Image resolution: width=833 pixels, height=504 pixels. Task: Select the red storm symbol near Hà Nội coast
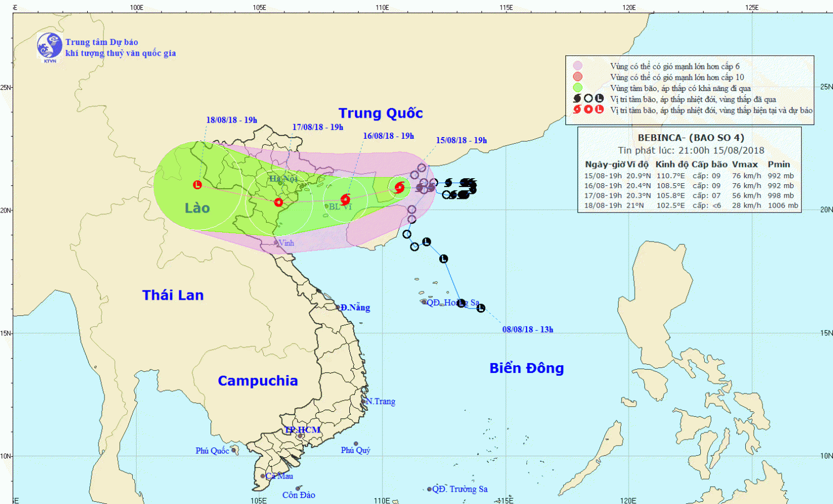[278, 202]
